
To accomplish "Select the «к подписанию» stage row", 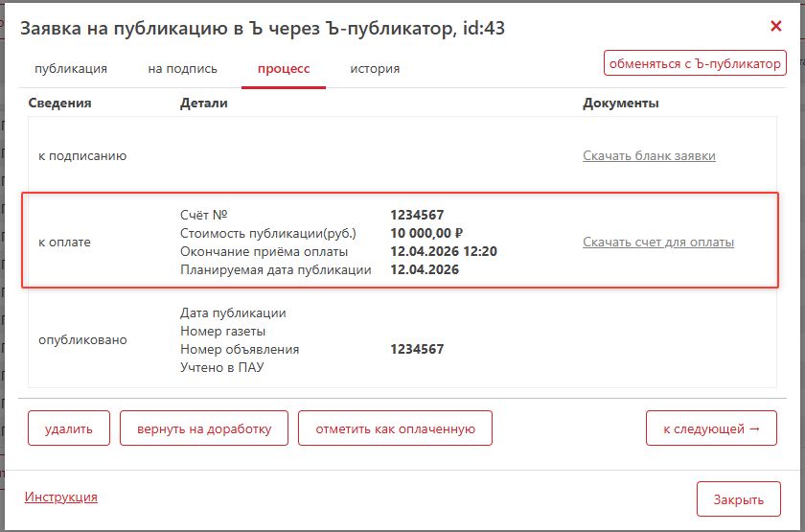I will (82, 156).
